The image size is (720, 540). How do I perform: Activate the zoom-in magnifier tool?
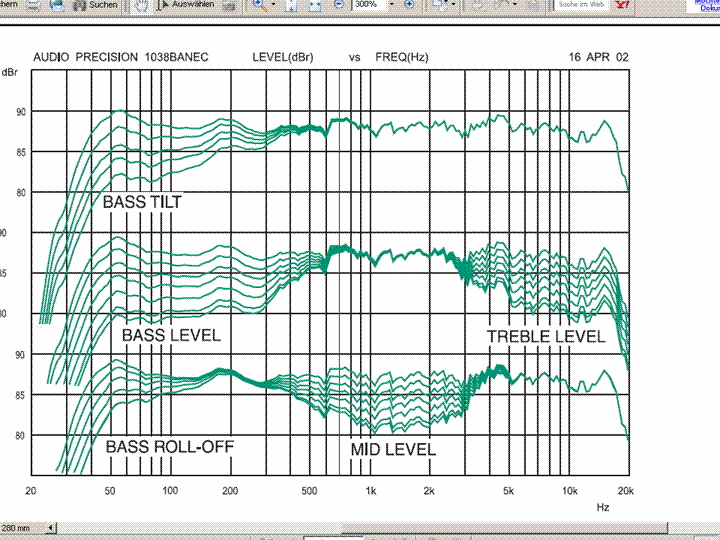(x=260, y=5)
